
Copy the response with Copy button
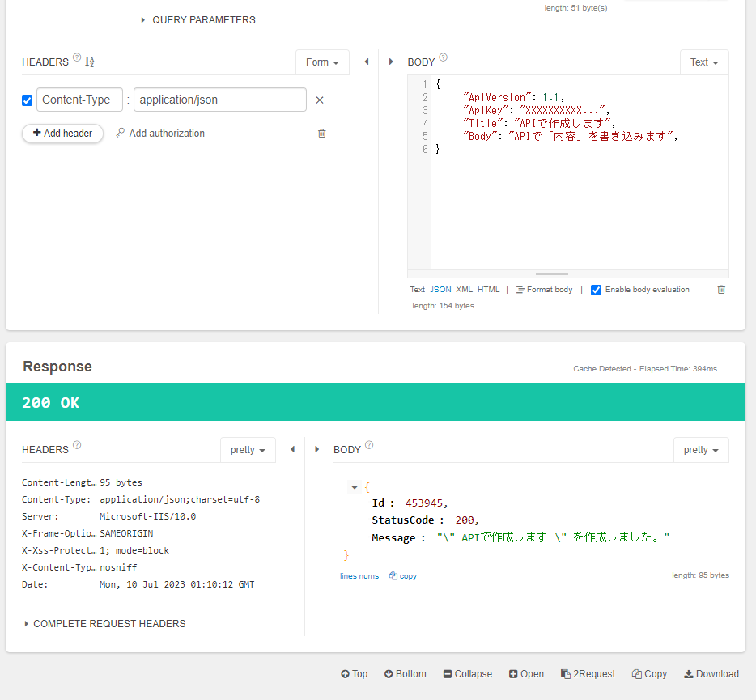(649, 674)
